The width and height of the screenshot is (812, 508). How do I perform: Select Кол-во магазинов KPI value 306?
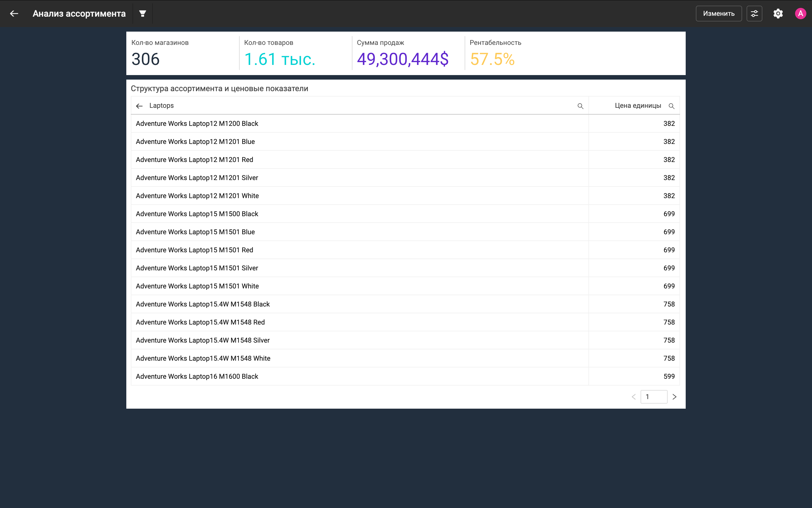point(145,59)
